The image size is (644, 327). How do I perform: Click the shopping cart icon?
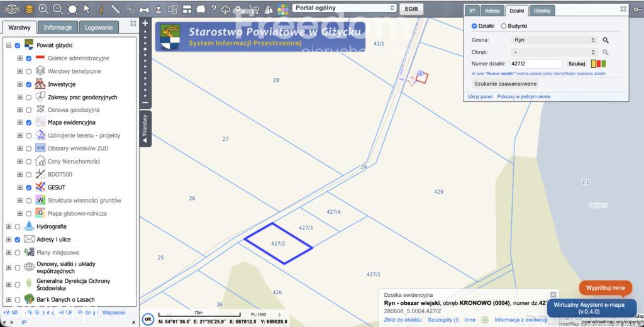(x=254, y=9)
